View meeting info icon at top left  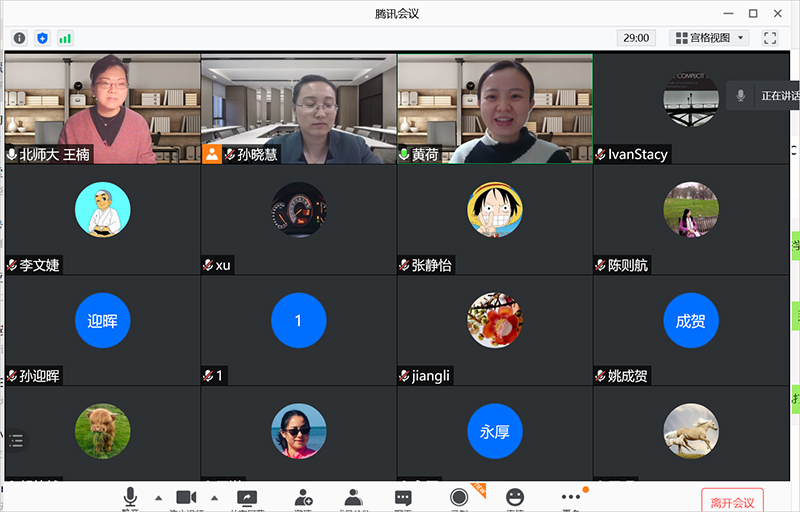click(x=19, y=38)
